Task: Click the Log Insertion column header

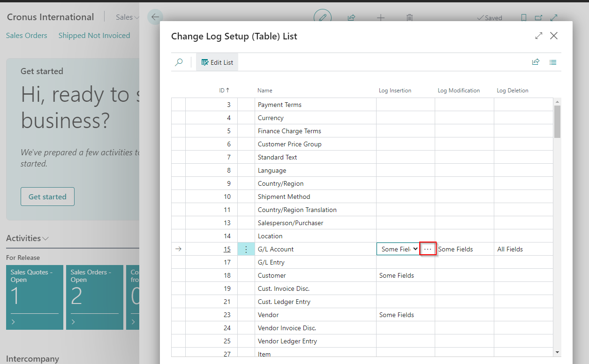Action: [395, 91]
